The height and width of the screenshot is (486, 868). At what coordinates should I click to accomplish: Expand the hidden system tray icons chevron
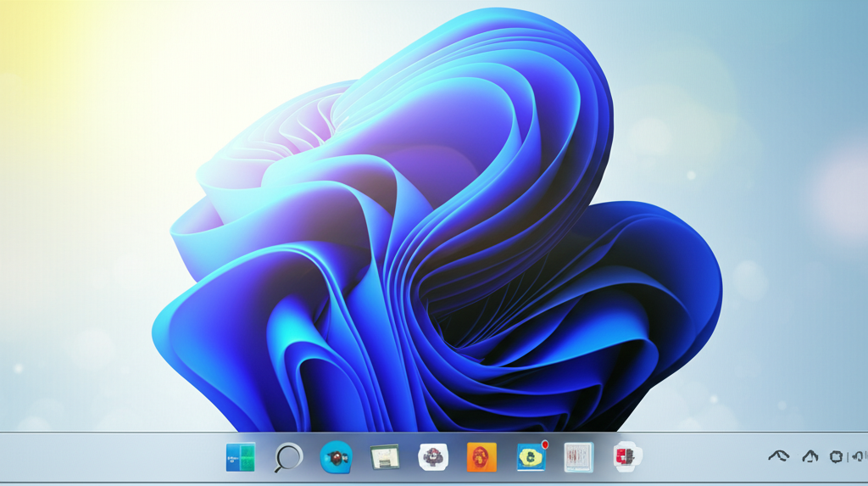[x=778, y=457]
